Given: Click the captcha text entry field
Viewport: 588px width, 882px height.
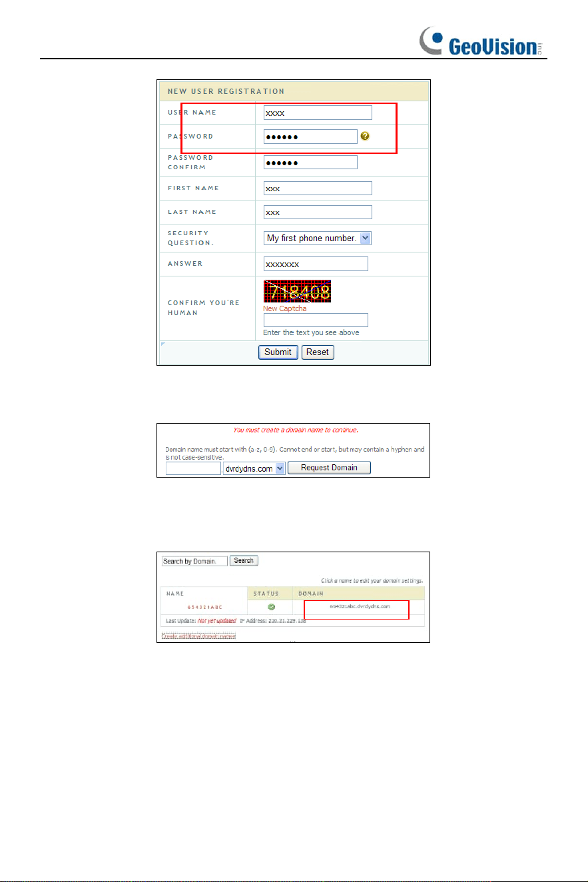Looking at the screenshot, I should (x=316, y=320).
